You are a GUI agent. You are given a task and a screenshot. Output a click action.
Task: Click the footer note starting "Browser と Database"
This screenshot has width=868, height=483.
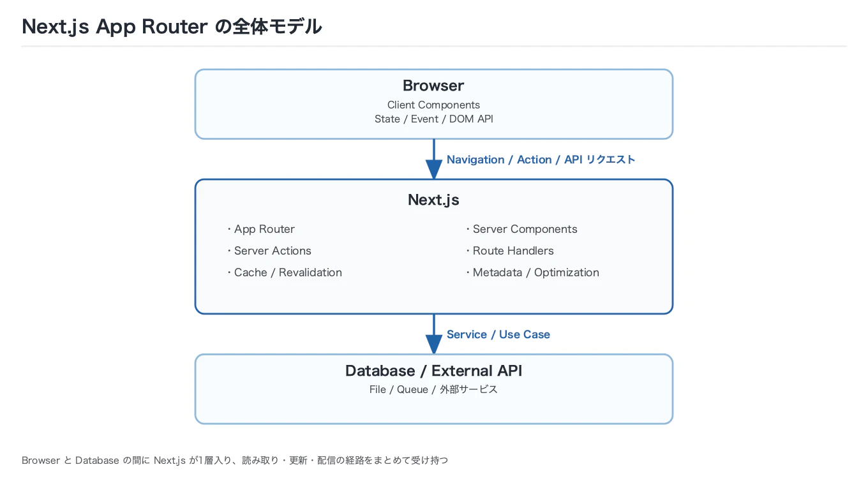point(235,460)
